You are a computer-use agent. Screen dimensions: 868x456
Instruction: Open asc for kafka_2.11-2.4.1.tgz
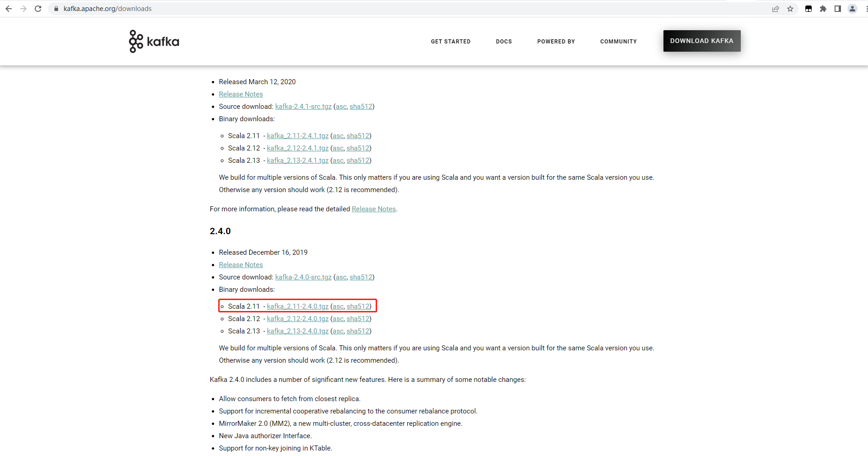338,136
